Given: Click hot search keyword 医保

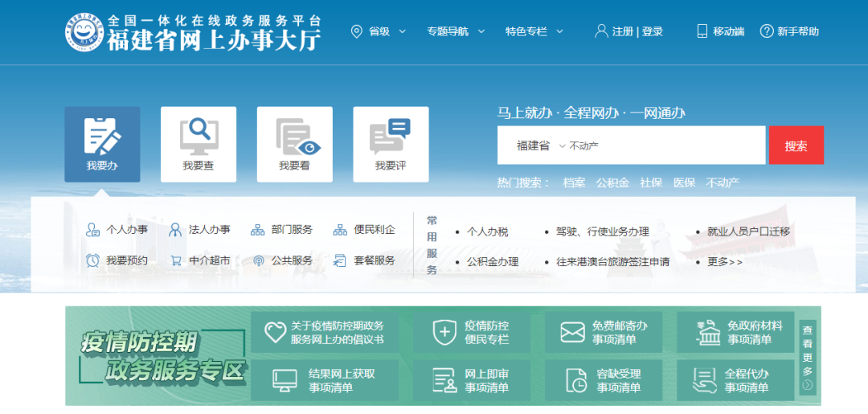Looking at the screenshot, I should click(684, 182).
